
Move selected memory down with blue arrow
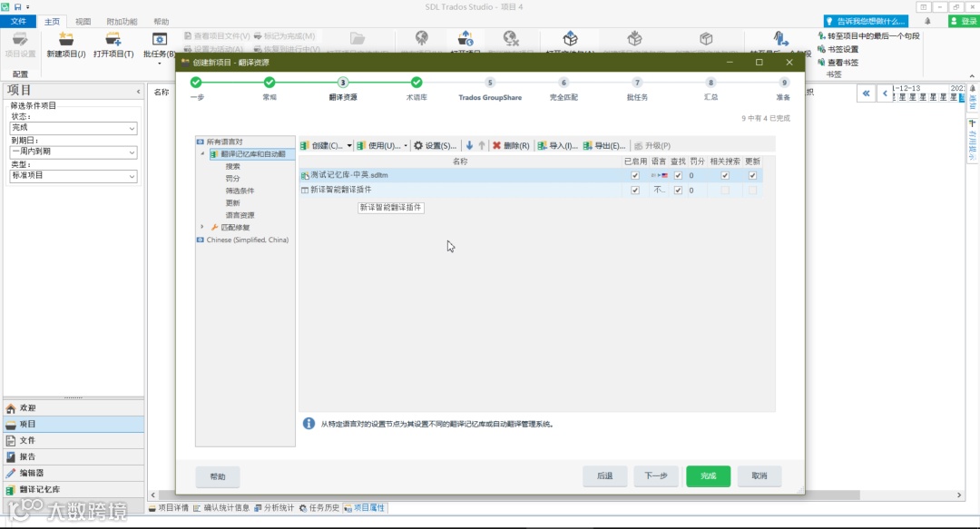tap(469, 145)
